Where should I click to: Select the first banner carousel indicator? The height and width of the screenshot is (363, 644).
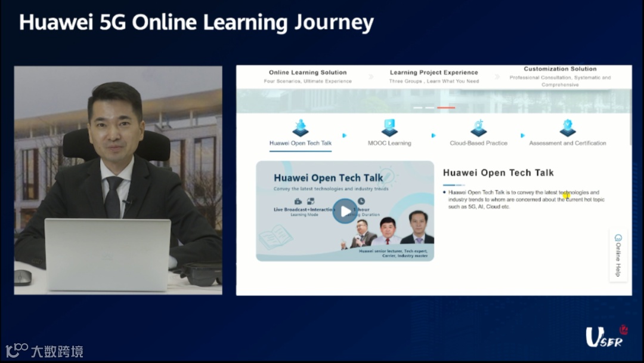[417, 107]
